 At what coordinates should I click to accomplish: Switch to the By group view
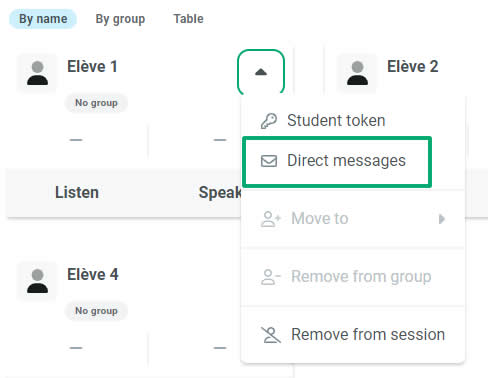point(120,19)
